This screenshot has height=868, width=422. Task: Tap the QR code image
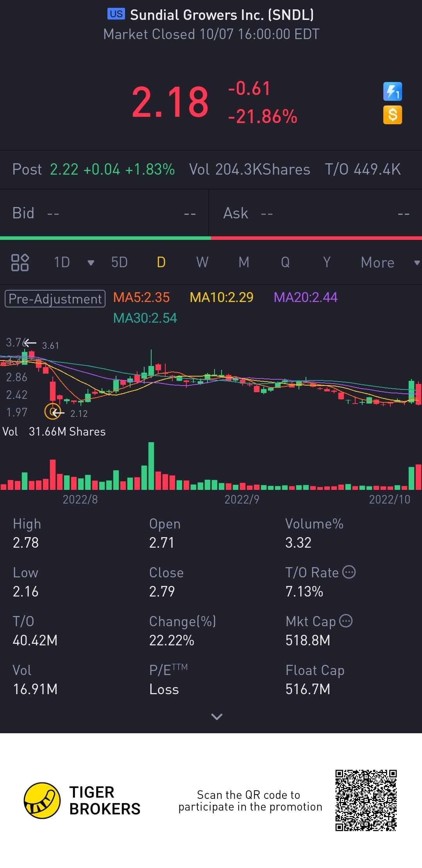(366, 800)
